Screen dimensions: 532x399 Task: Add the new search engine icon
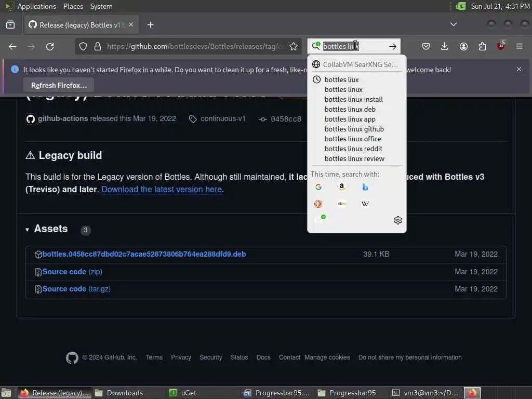click(320, 219)
